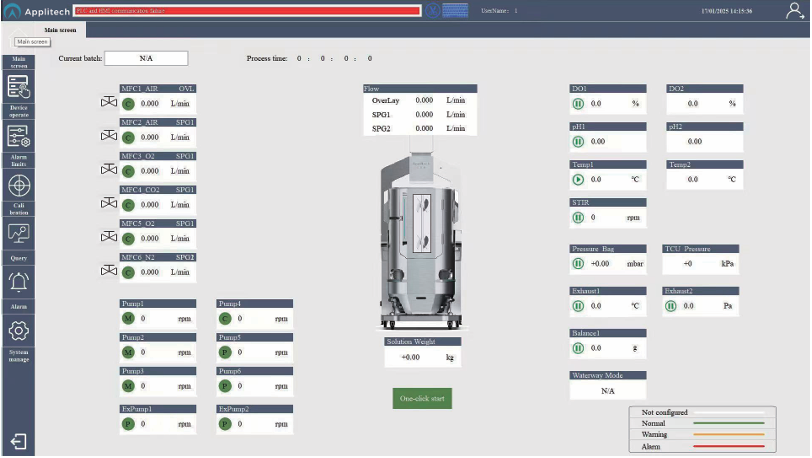Viewport: 812px width, 458px height.
Task: Click the green P mode icon on Pump5
Action: coord(225,353)
